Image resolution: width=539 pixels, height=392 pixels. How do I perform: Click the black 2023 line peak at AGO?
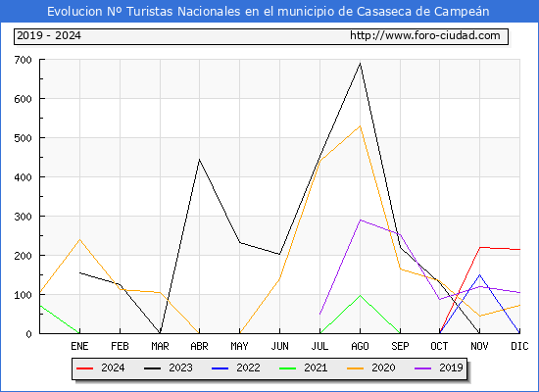(360, 64)
